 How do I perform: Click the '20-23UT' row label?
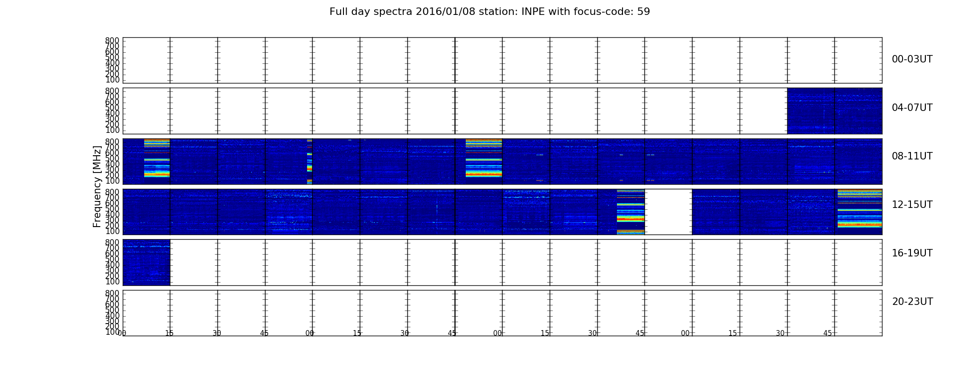click(912, 302)
